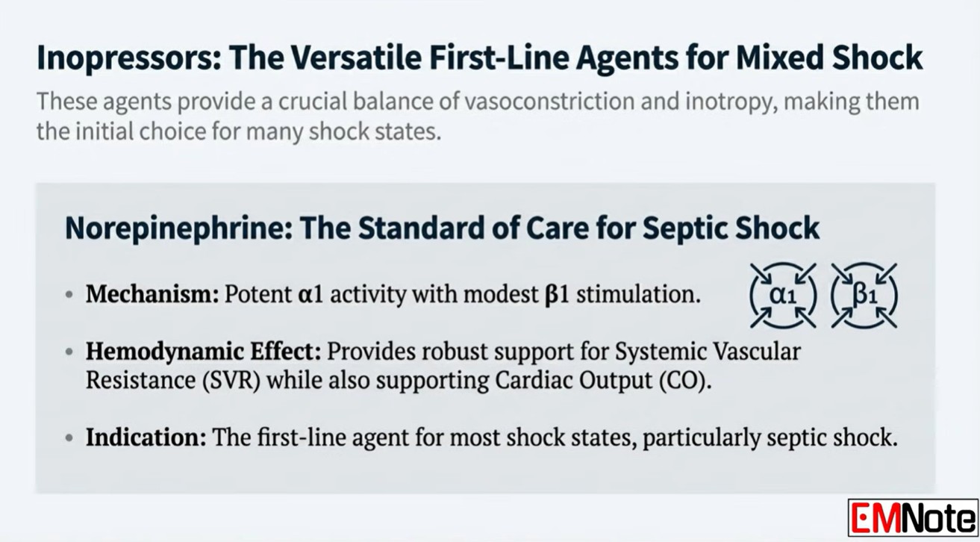
Task: Click the gray subtitle about vasoconstriction and inotropy
Action: point(478,117)
